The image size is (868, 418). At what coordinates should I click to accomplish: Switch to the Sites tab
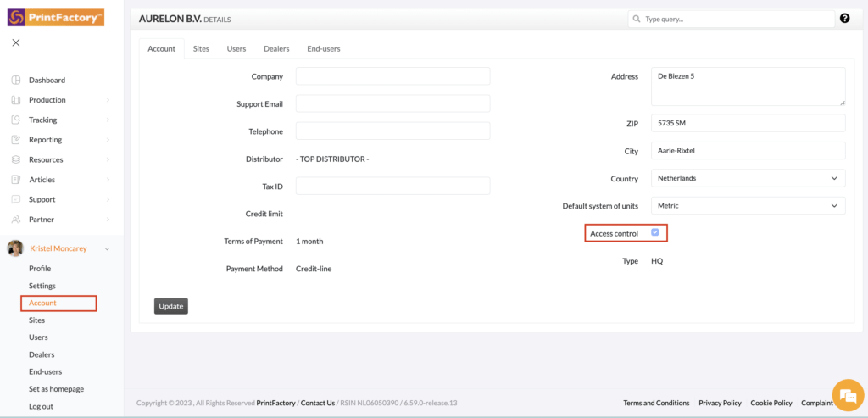pyautogui.click(x=201, y=49)
